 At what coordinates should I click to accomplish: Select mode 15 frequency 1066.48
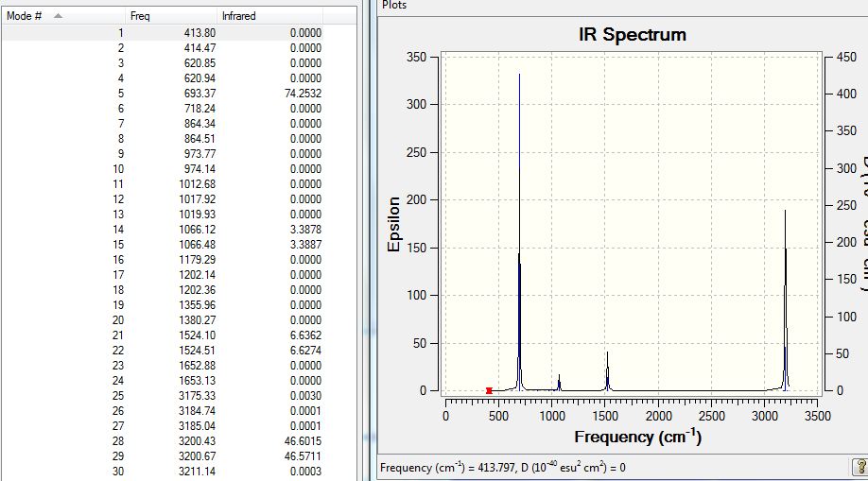tap(197, 245)
